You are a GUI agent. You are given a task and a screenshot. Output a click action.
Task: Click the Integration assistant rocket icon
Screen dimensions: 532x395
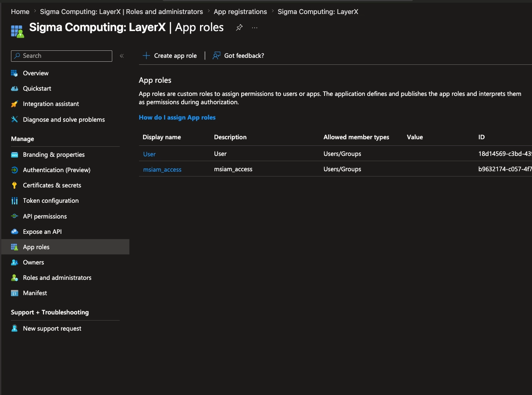pos(14,104)
